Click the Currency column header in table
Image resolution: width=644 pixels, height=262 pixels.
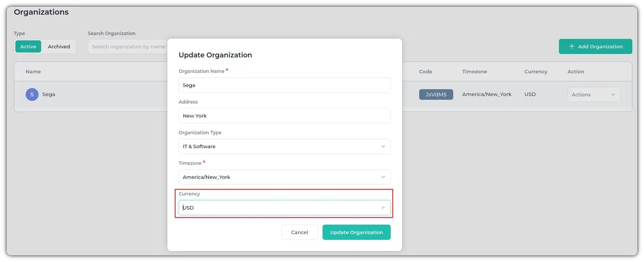point(535,72)
